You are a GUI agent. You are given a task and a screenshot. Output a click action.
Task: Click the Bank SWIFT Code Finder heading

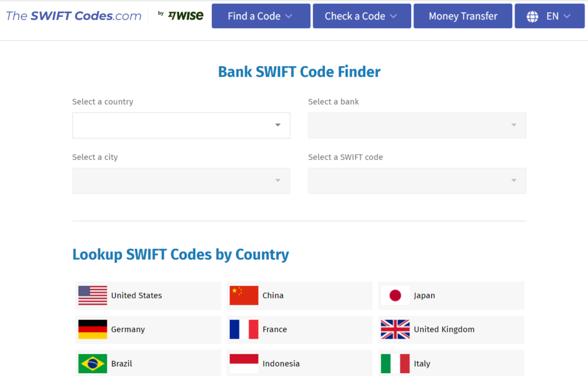[x=299, y=72]
